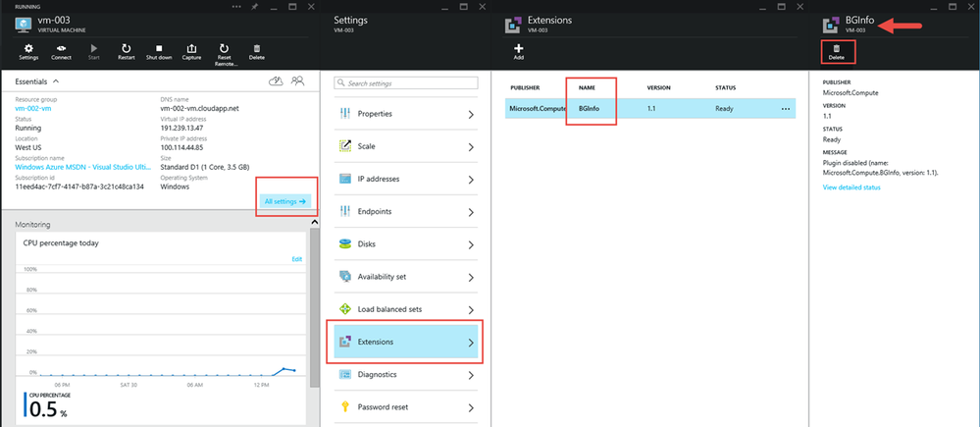Click the subscription id value
The width and height of the screenshot is (980, 427).
(x=79, y=187)
